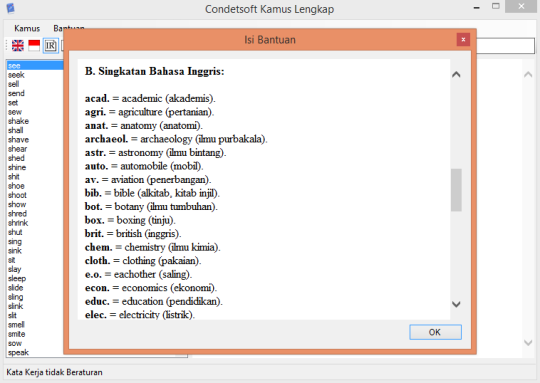Select the word 'sink' in the list
The width and height of the screenshot is (540, 383).
pos(15,251)
